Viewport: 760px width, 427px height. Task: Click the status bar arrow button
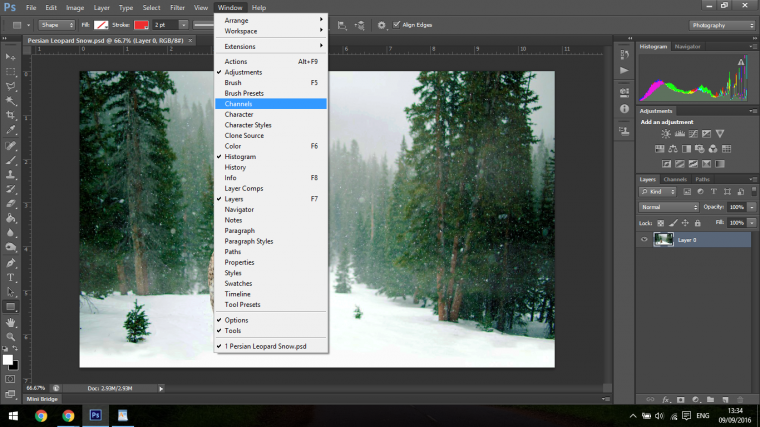pyautogui.click(x=161, y=388)
